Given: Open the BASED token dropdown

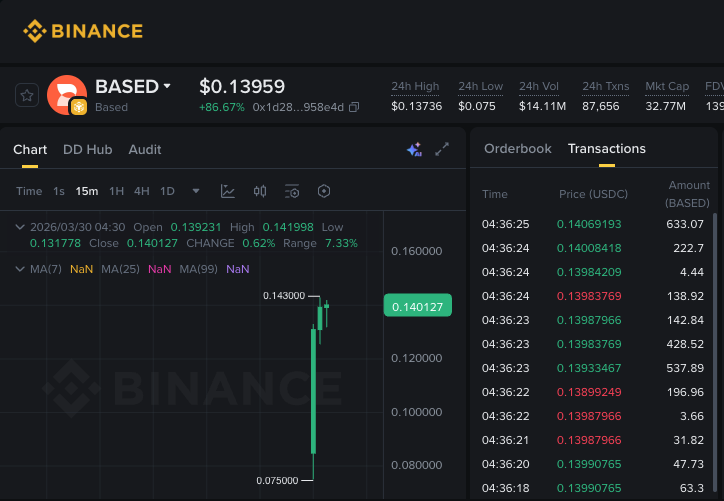Looking at the screenshot, I should pyautogui.click(x=167, y=86).
